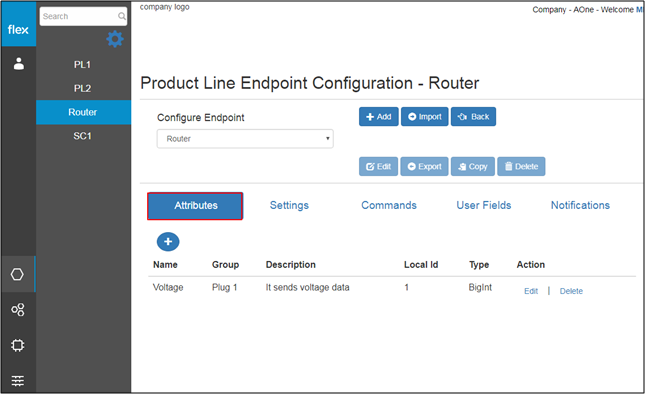Click the search magnifier icon

pyautogui.click(x=122, y=16)
